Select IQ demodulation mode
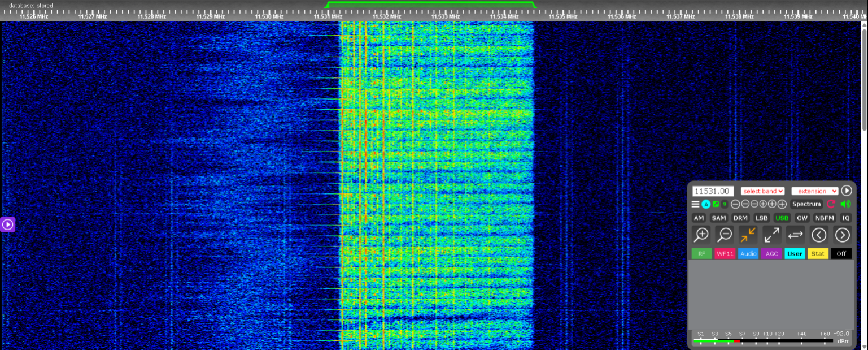This screenshot has width=868, height=350. tap(845, 218)
